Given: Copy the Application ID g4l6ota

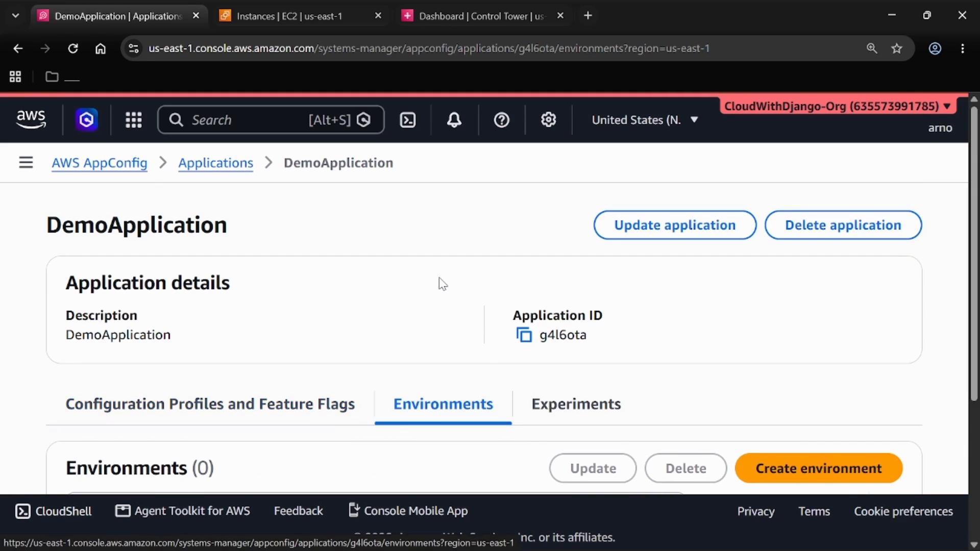Looking at the screenshot, I should [x=524, y=335].
